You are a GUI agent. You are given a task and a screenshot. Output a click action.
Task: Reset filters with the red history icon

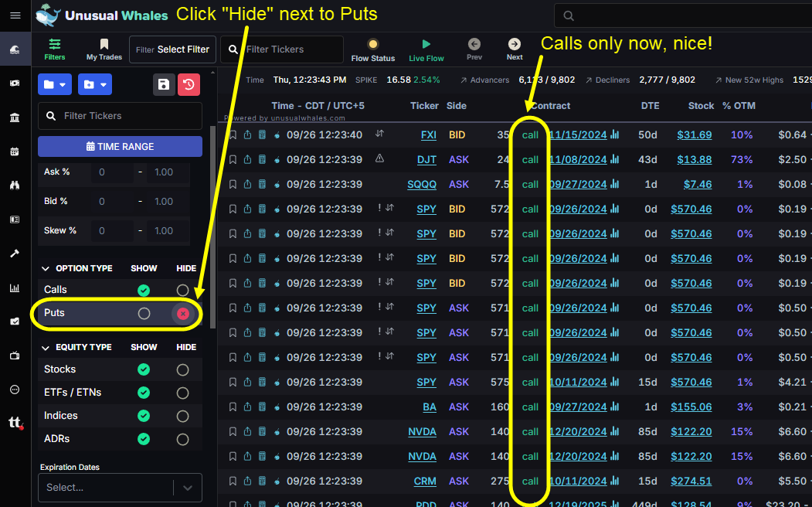(189, 84)
